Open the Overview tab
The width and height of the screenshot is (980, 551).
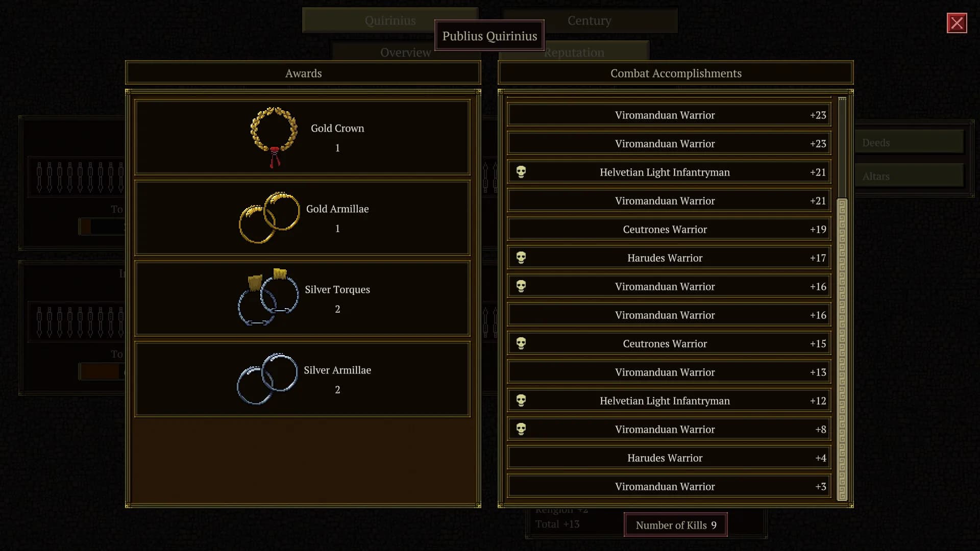[x=405, y=52]
